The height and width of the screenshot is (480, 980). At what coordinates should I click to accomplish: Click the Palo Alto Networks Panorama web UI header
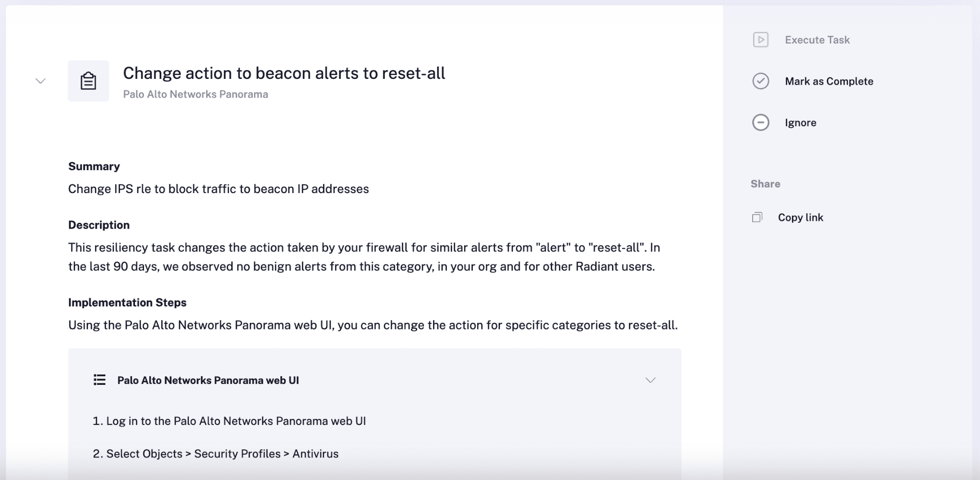(x=208, y=380)
